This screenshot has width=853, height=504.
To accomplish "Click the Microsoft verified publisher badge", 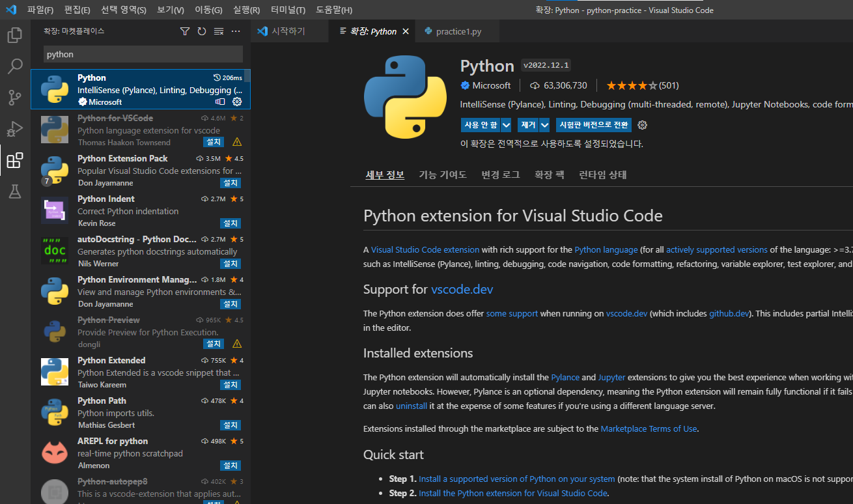I will coord(465,85).
